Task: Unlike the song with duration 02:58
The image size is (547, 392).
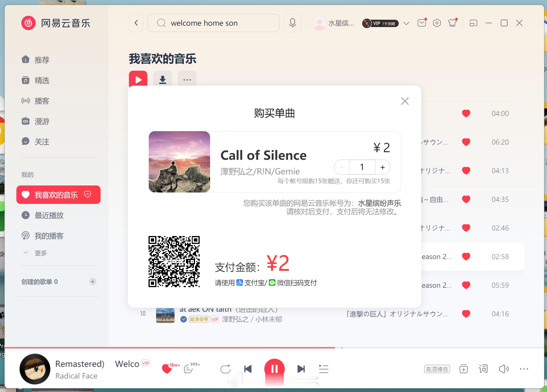Action: pos(466,256)
